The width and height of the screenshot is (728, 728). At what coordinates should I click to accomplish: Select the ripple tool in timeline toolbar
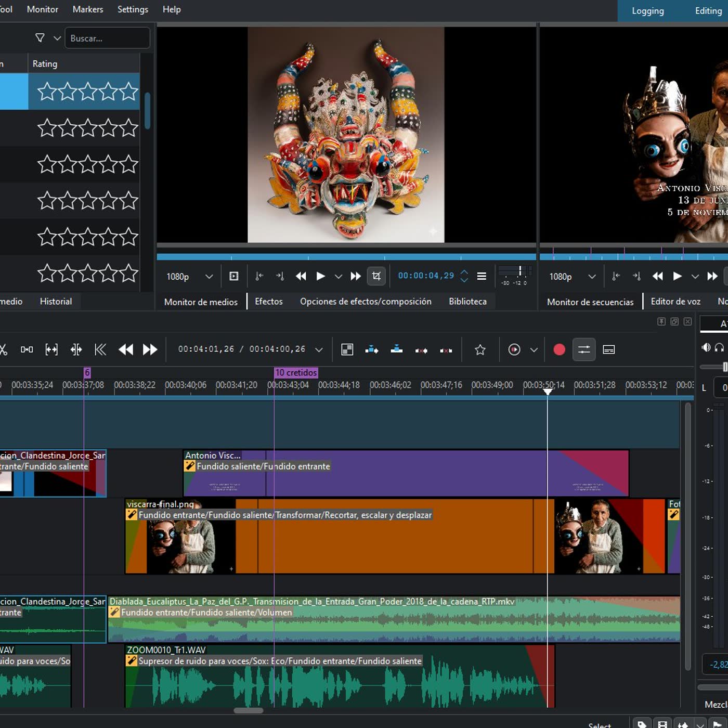click(x=76, y=349)
